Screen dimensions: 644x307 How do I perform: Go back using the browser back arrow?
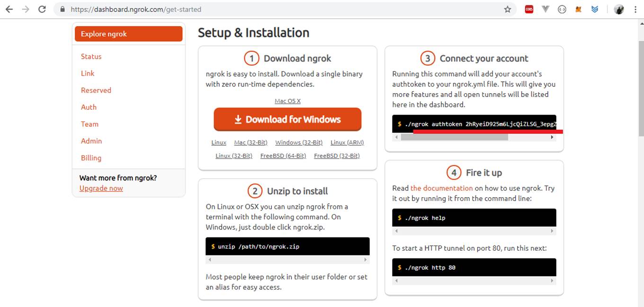(x=9, y=9)
